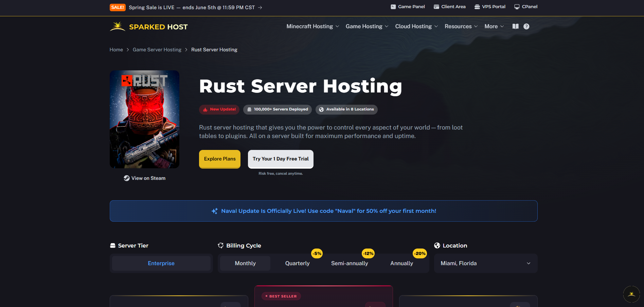Click the New Update! badge

point(219,109)
